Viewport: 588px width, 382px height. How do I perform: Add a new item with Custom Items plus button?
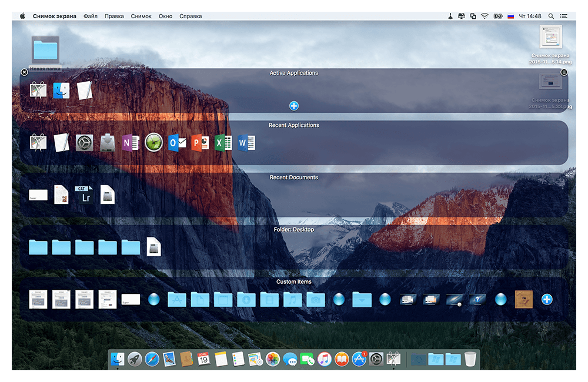coord(547,300)
